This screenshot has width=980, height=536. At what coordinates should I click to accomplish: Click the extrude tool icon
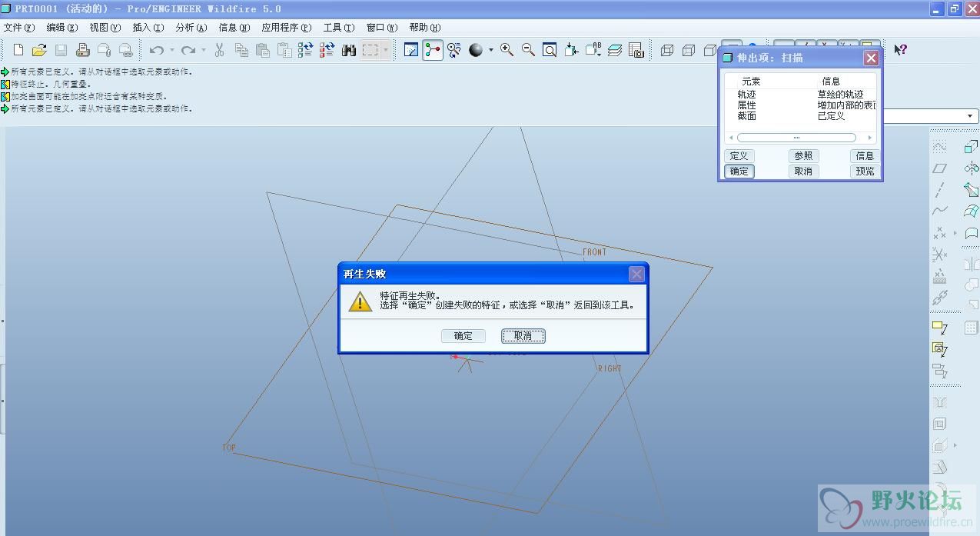(971, 146)
